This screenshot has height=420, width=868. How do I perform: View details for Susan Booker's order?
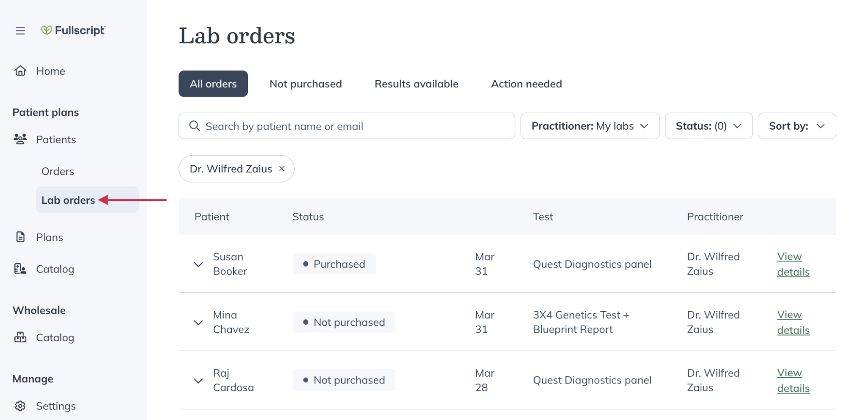pos(793,264)
